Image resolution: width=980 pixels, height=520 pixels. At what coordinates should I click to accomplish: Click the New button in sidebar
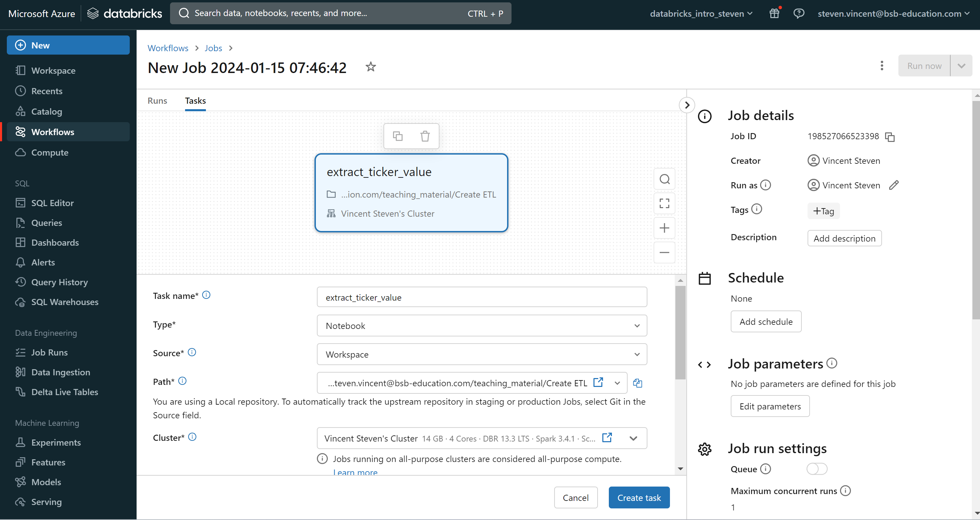(68, 45)
